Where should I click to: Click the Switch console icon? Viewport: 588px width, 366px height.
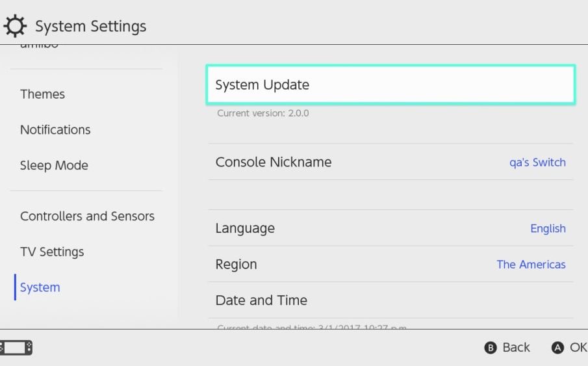pyautogui.click(x=16, y=347)
